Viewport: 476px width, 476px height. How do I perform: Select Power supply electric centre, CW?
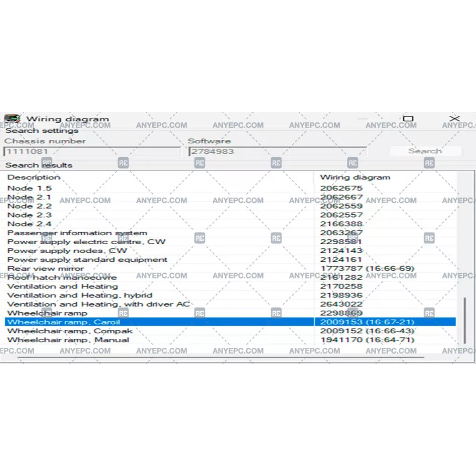(86, 242)
